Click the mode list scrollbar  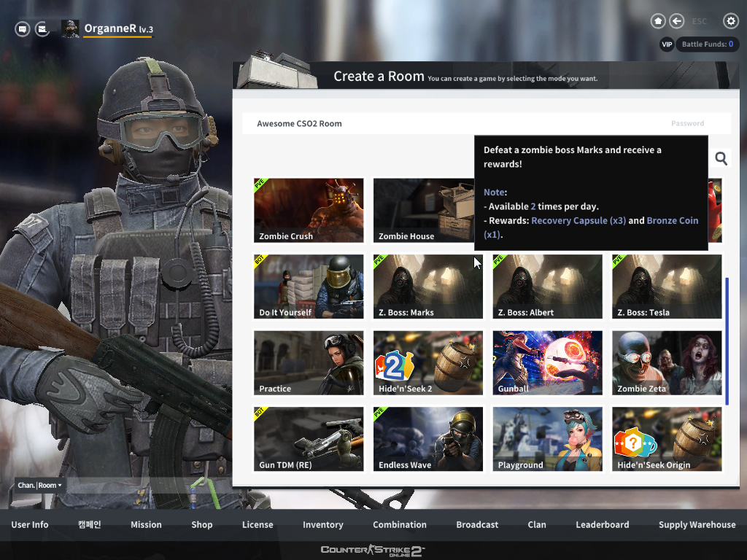click(x=727, y=341)
